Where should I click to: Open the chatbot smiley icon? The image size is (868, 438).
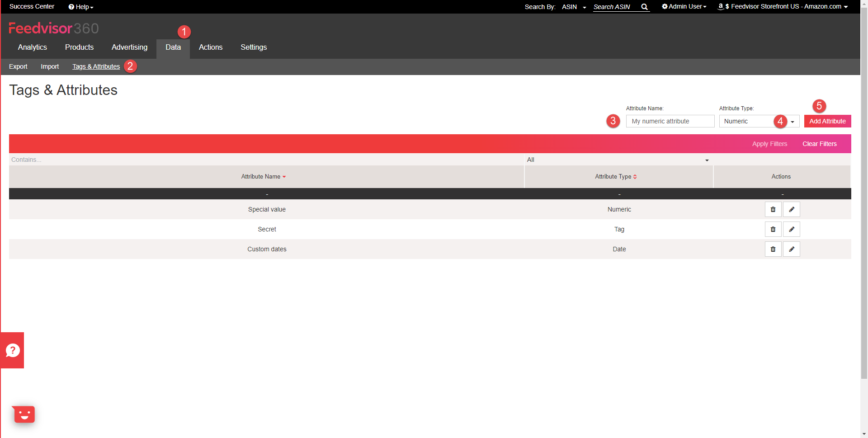tap(24, 414)
